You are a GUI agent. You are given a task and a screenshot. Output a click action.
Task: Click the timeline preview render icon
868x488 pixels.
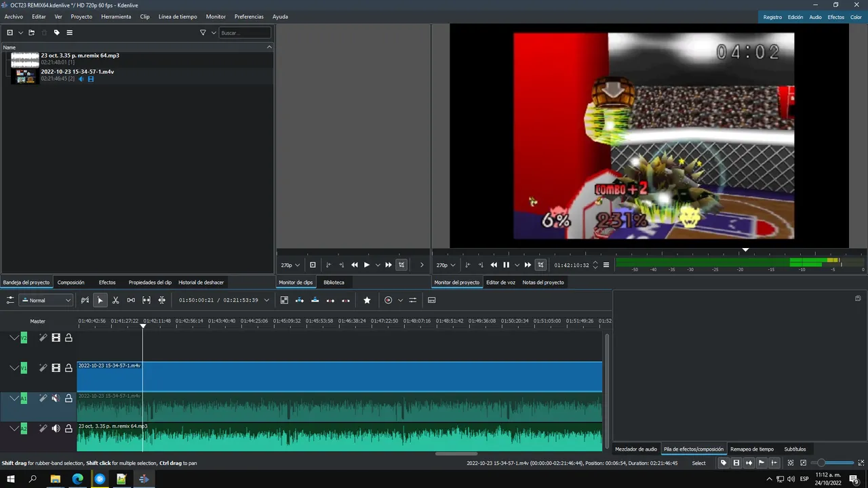(x=388, y=300)
